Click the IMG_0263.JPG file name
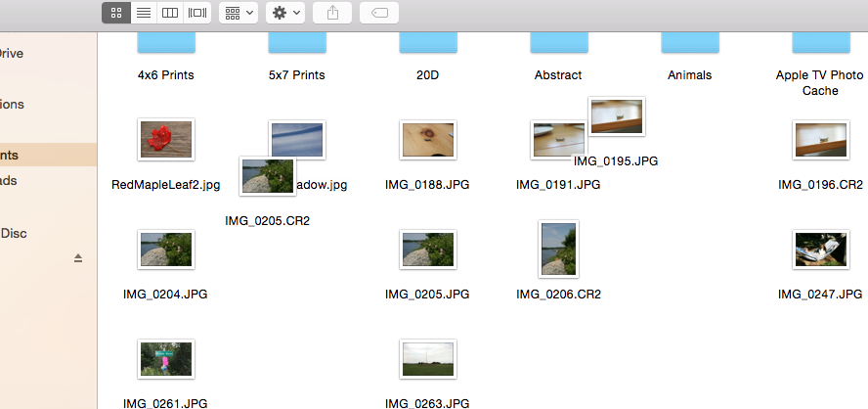This screenshot has width=868, height=409. click(x=427, y=403)
